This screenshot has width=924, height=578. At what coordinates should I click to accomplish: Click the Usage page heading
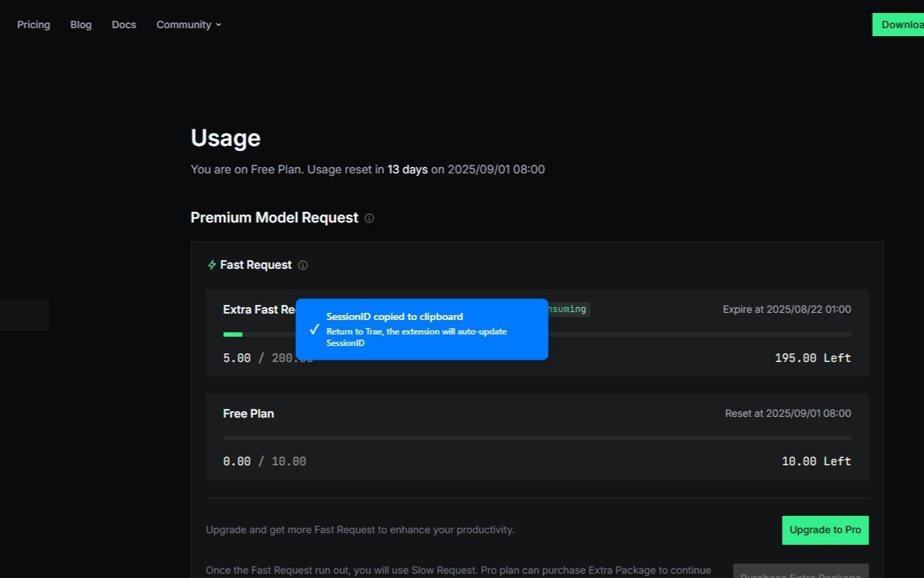tap(225, 138)
